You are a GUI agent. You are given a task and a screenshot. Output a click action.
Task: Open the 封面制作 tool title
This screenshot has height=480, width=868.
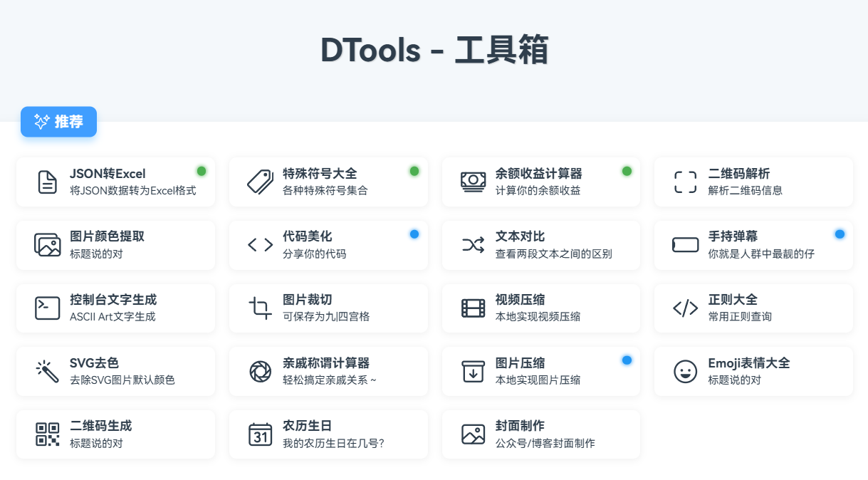521,426
